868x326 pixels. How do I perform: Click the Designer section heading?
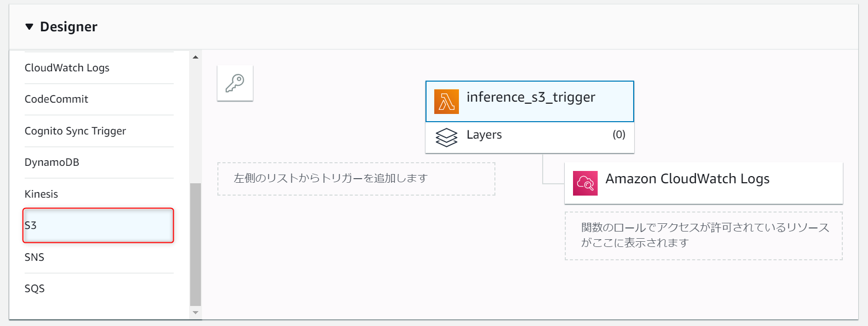(68, 27)
